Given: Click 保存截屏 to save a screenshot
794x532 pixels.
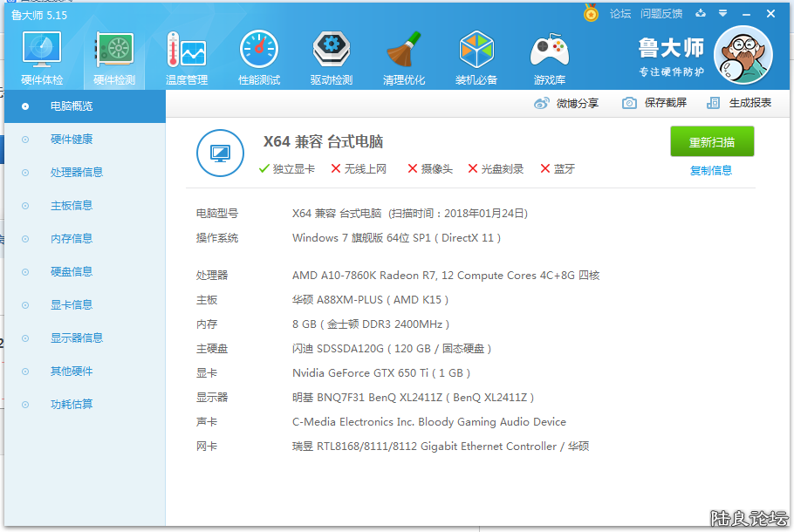Looking at the screenshot, I should click(x=654, y=103).
